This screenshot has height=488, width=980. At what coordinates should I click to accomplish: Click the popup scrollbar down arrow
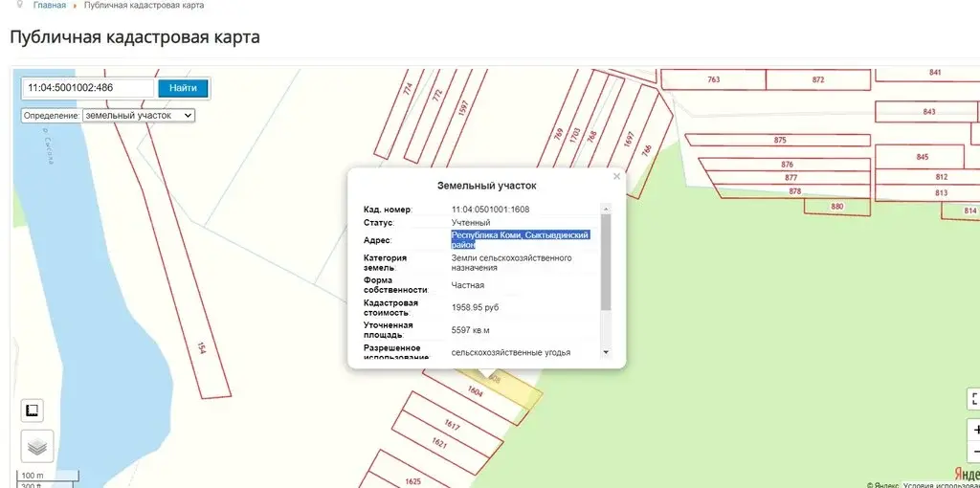tap(605, 353)
